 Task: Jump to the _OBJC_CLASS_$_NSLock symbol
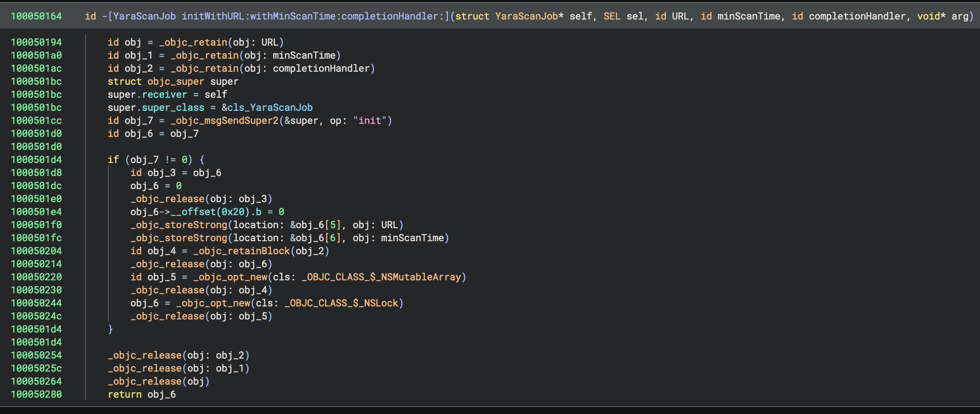click(x=341, y=303)
